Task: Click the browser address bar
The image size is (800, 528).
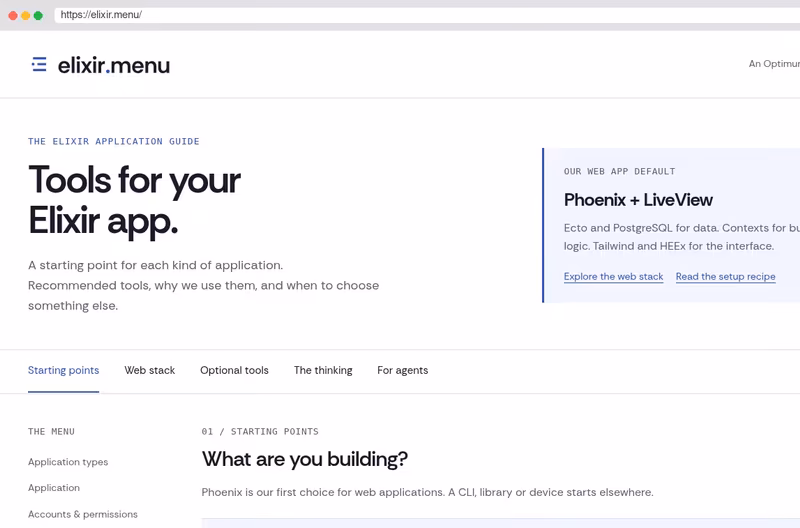Action: 427,15
